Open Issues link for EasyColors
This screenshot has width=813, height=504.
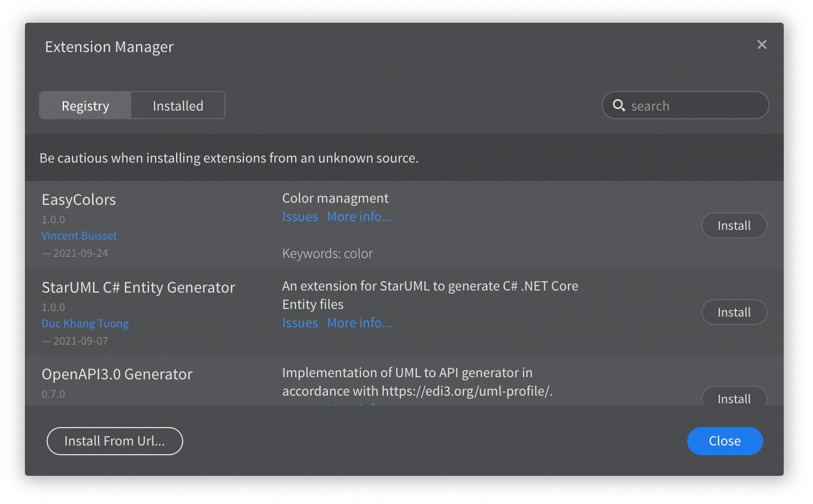tap(300, 217)
